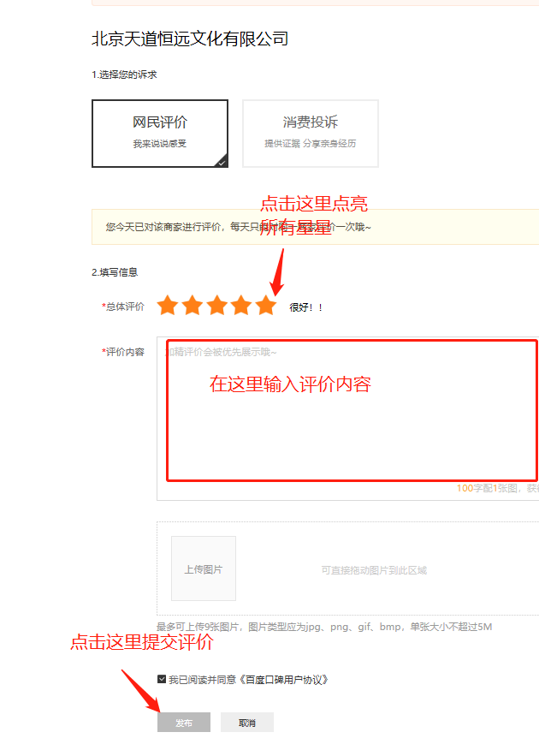Click the company name 北京天道恒远文化有限公司

190,39
